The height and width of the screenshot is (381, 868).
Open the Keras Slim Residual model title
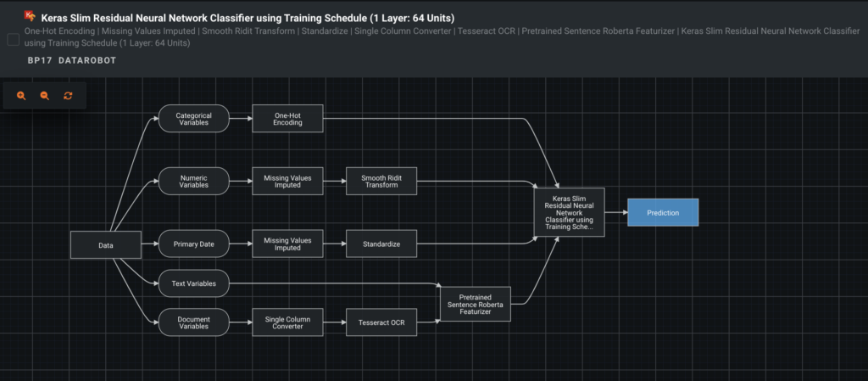[248, 18]
